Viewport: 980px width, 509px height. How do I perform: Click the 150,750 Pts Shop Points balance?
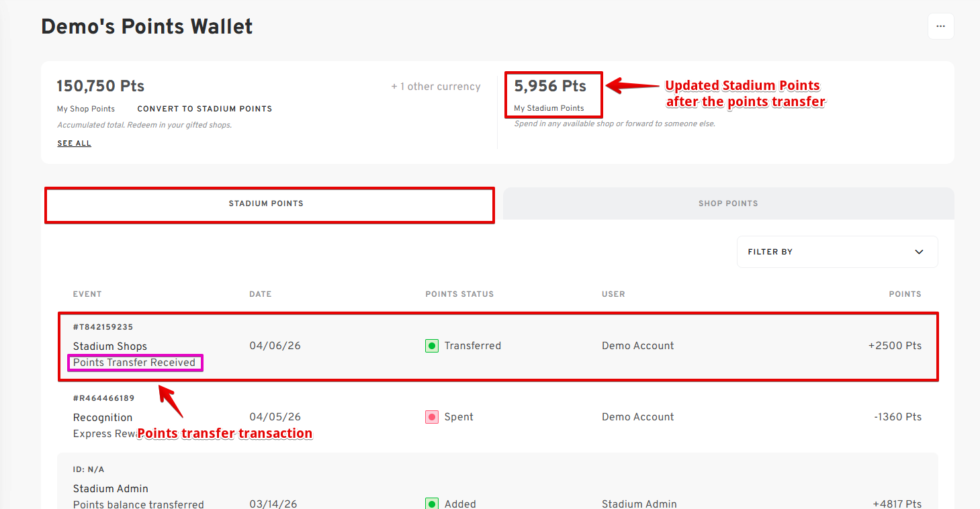100,86
